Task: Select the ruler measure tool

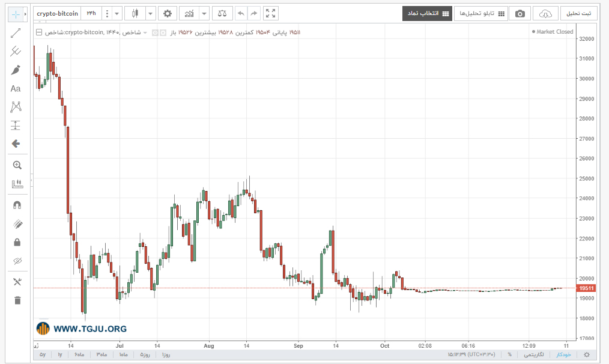Action: [x=17, y=184]
